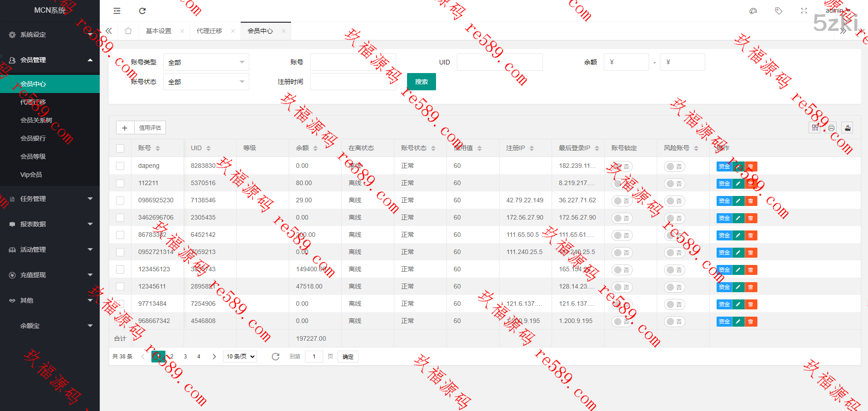Click the 信用评估 button
The image size is (868, 411).
[150, 128]
